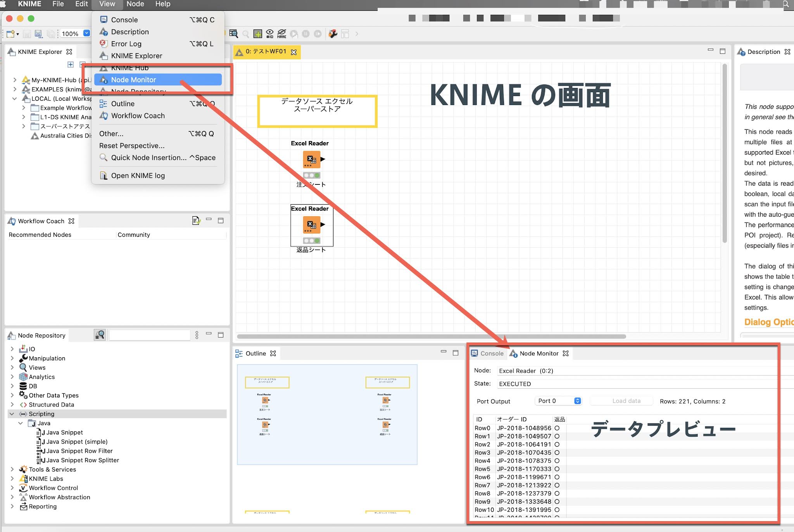Choose Node Monitor from View menu
The height and width of the screenshot is (532, 794).
(x=158, y=79)
